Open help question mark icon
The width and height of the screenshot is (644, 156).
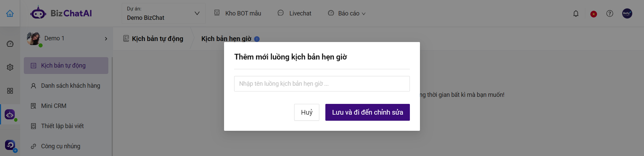610,13
